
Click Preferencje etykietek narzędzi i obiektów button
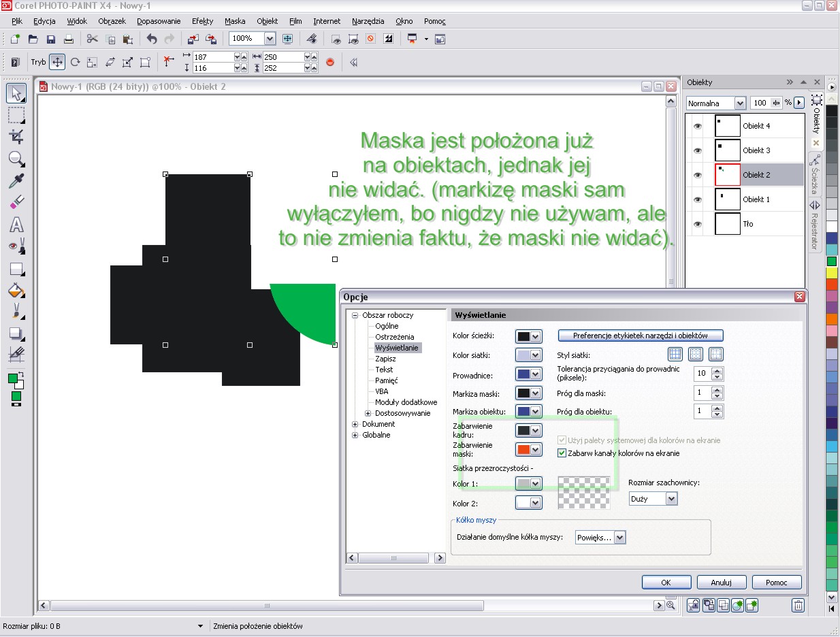tap(640, 336)
